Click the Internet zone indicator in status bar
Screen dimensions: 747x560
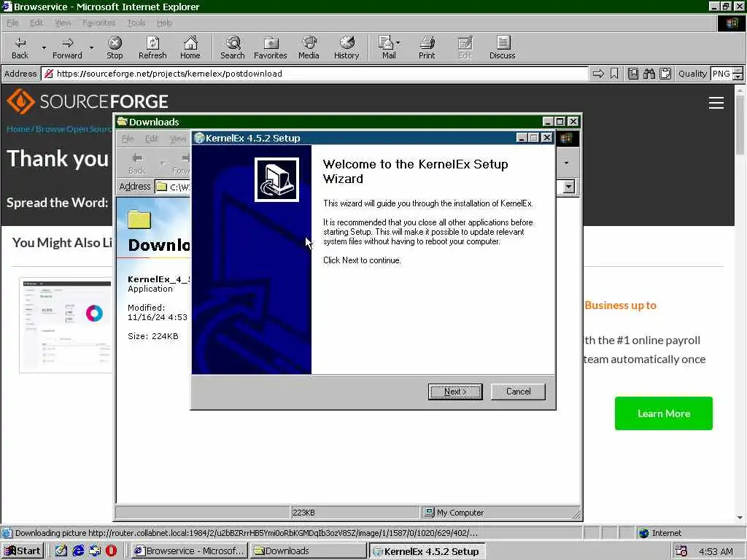[x=660, y=533]
